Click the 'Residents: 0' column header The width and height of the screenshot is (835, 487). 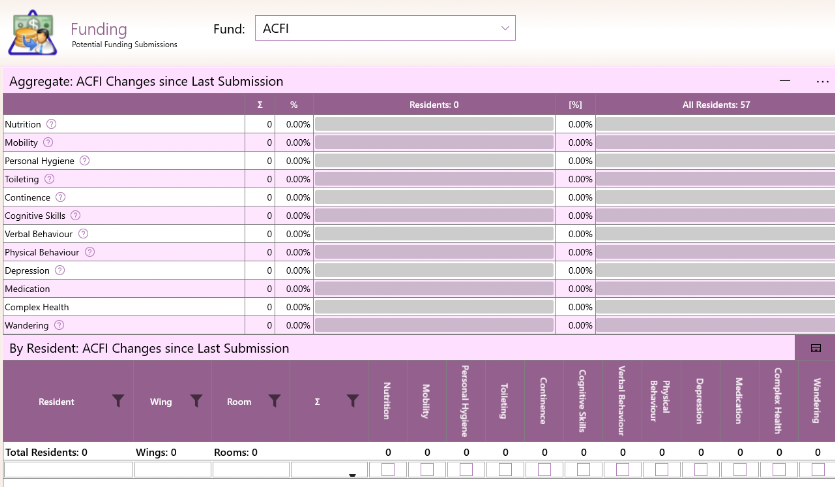[x=434, y=105]
